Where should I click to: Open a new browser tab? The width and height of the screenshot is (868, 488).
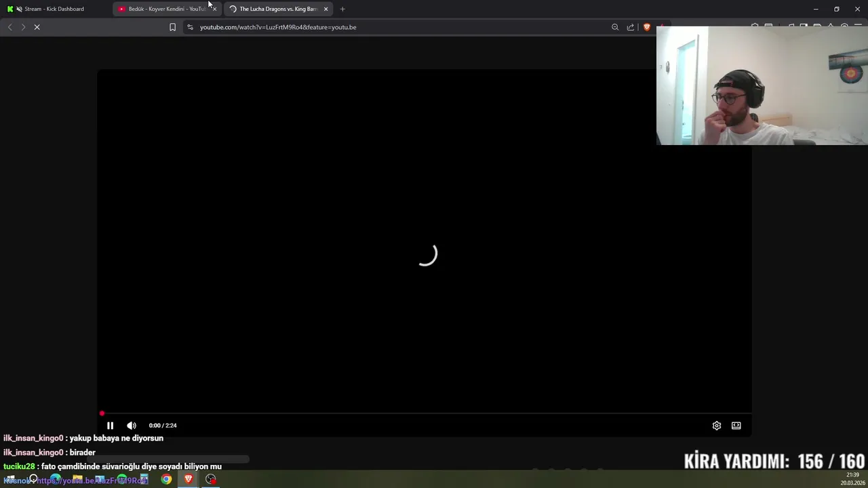pyautogui.click(x=342, y=9)
